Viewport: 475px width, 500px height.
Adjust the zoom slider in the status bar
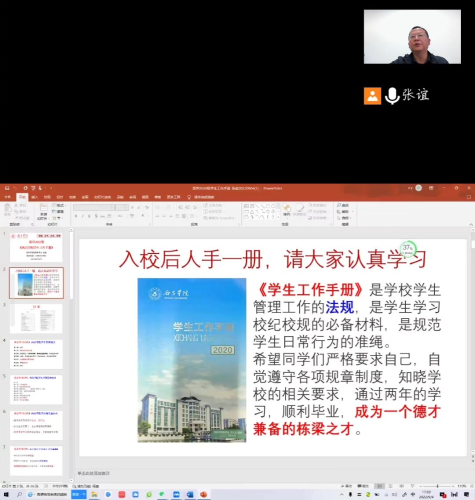coord(437,486)
